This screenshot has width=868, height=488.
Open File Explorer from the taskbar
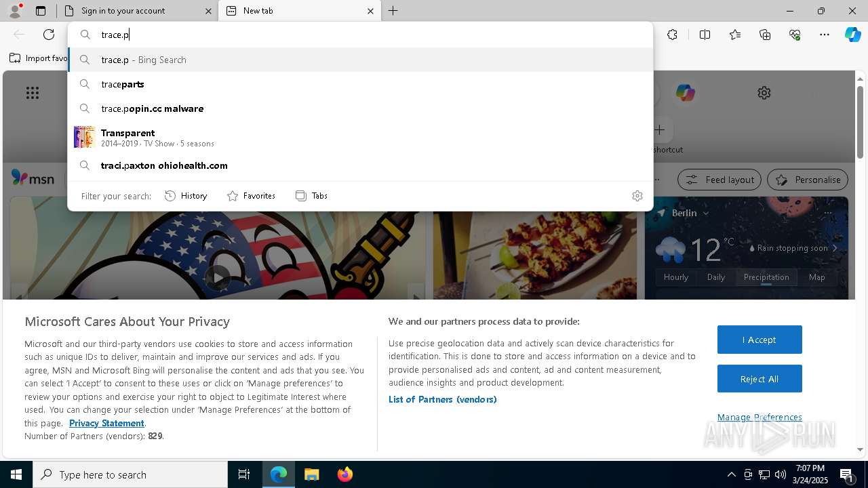tap(311, 474)
